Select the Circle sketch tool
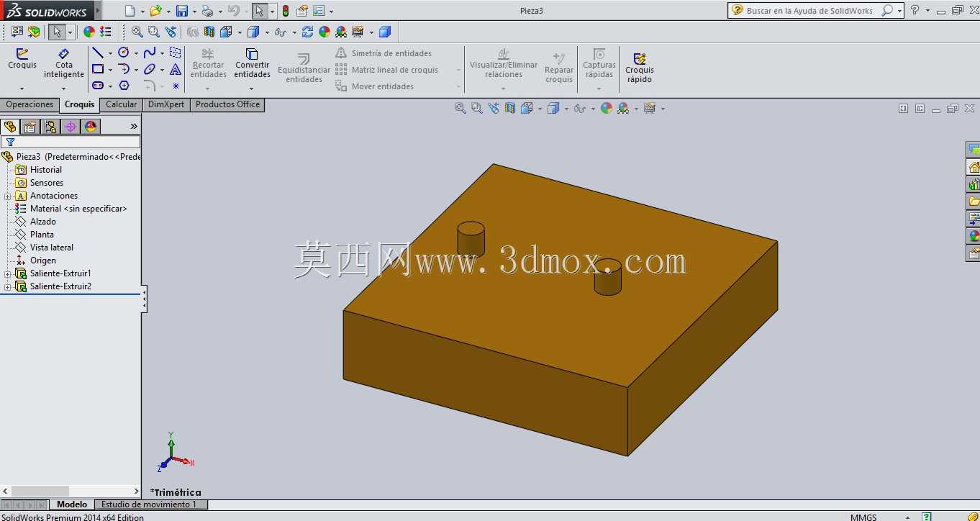 tap(124, 53)
